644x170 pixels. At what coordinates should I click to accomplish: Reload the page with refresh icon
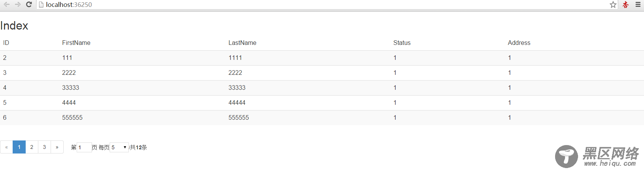[29, 5]
